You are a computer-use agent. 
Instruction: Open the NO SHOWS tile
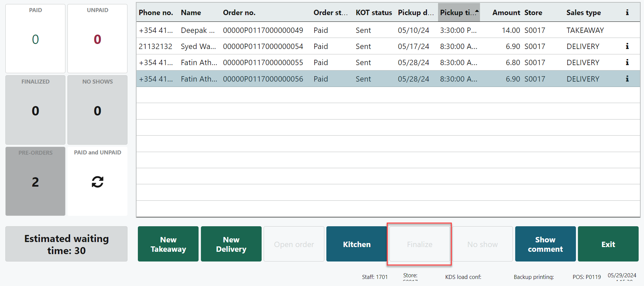pos(97,110)
